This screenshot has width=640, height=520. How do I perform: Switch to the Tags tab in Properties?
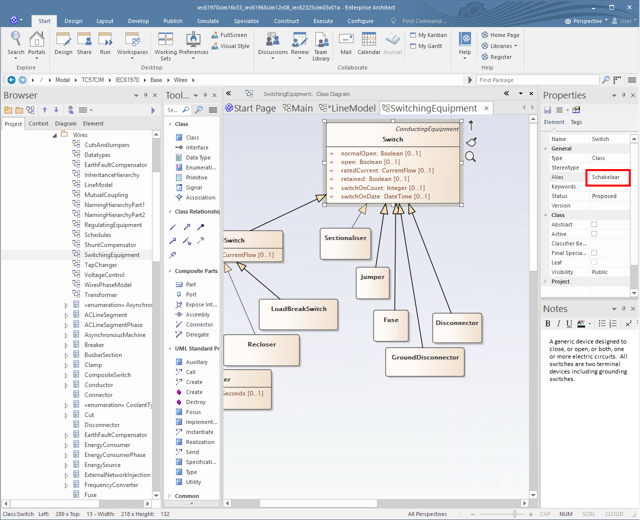point(576,122)
